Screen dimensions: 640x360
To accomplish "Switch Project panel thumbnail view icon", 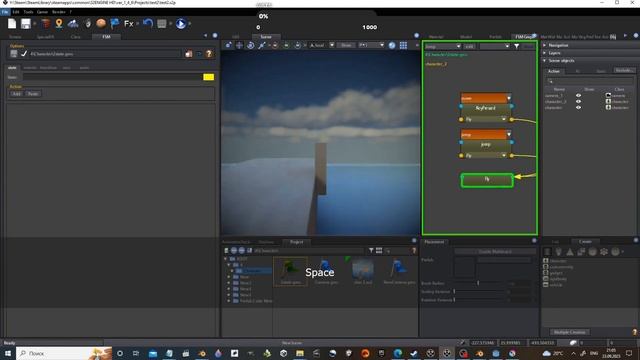I will (x=379, y=250).
